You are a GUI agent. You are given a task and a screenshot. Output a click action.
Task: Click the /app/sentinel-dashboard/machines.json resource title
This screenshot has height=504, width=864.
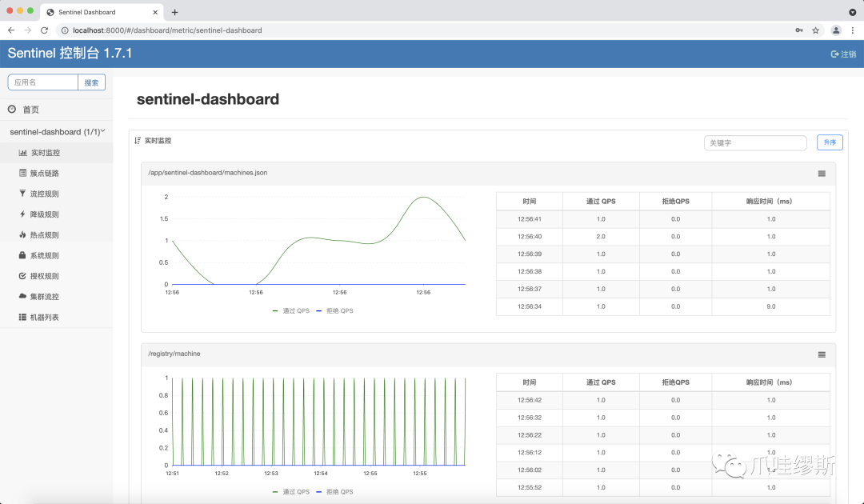(x=208, y=173)
